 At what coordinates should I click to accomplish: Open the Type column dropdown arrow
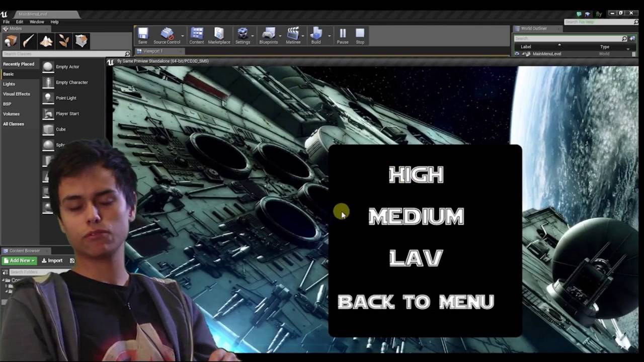(x=628, y=49)
